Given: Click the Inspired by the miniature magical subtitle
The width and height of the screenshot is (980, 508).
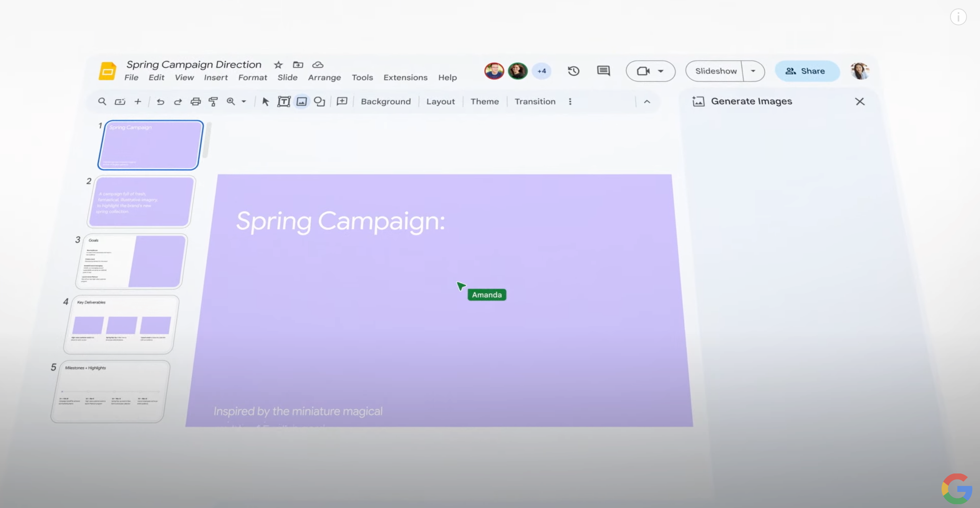Looking at the screenshot, I should click(x=298, y=411).
